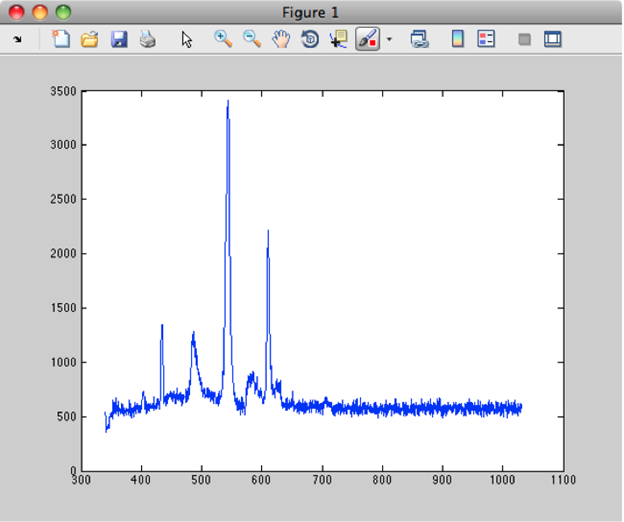Click the x-axis label 700
The width and height of the screenshot is (624, 522).
point(322,480)
